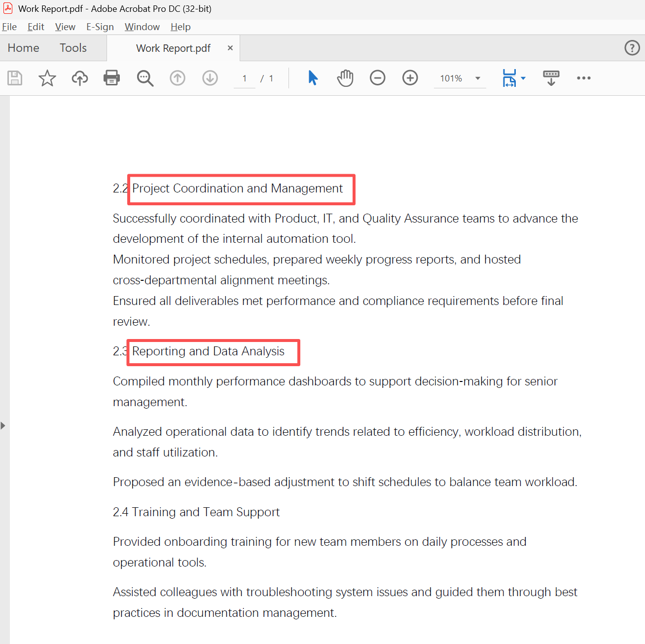
Task: Open the Edit menu
Action: (36, 27)
